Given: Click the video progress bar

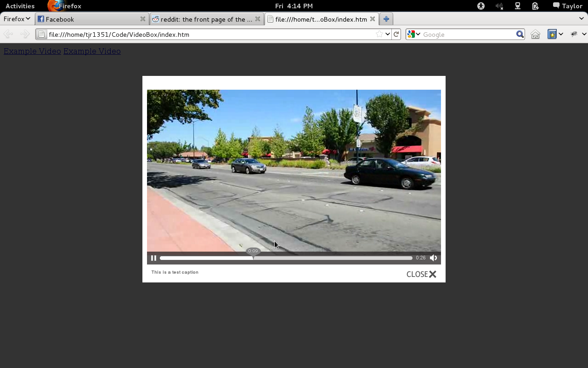Looking at the screenshot, I should point(286,258).
